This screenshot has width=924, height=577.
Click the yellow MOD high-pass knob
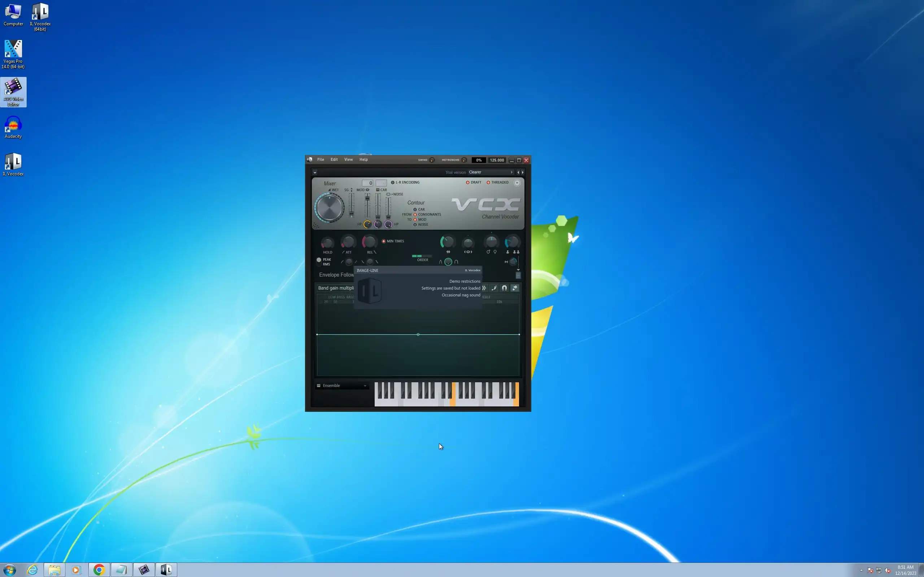(x=367, y=224)
